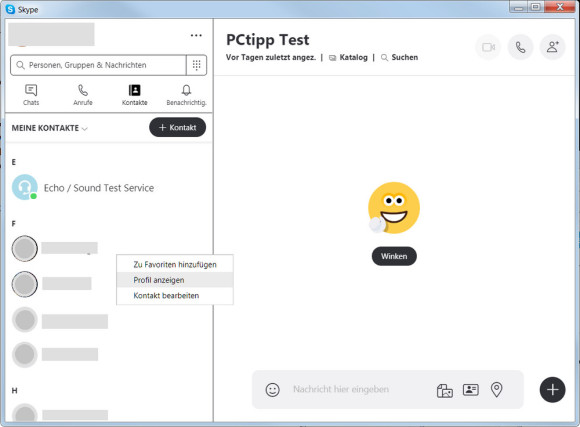Viewport: 580px width, 427px height.
Task: Select Zu Favoriten hinzufügen
Action: tap(175, 265)
